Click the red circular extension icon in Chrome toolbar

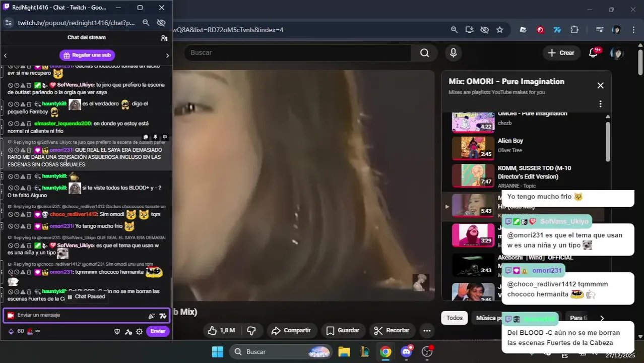[x=540, y=30]
